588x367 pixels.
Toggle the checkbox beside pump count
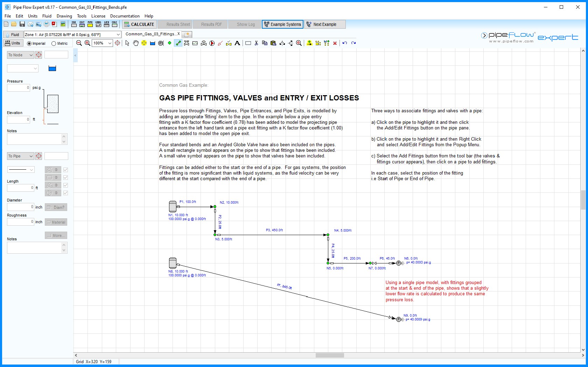[65, 193]
